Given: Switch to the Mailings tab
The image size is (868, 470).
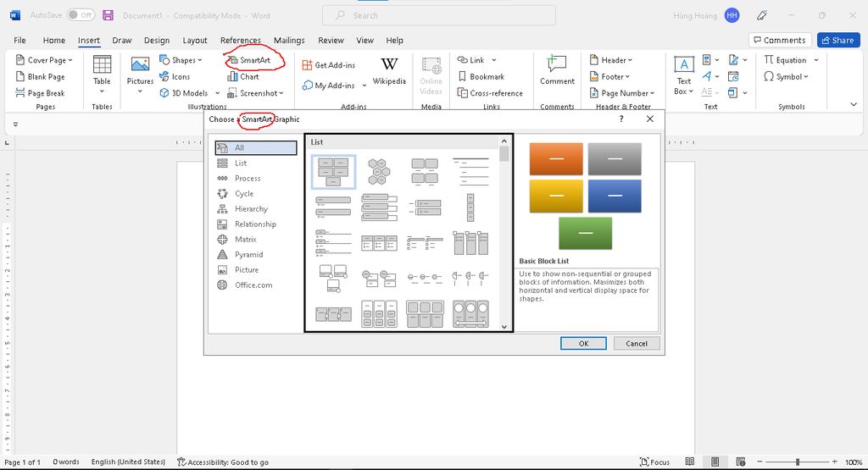Looking at the screenshot, I should (289, 41).
